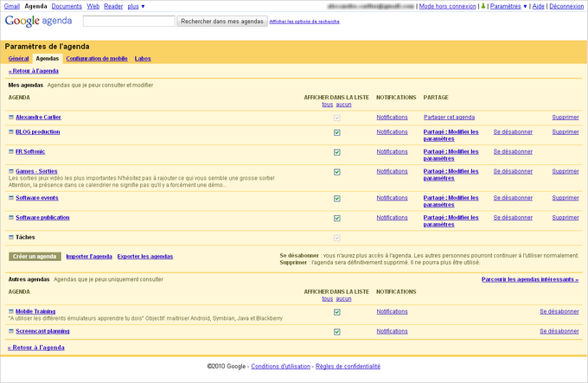Image resolution: width=588 pixels, height=383 pixels.
Task: Click the calendar icon beside FR Softonic
Action: [11, 152]
